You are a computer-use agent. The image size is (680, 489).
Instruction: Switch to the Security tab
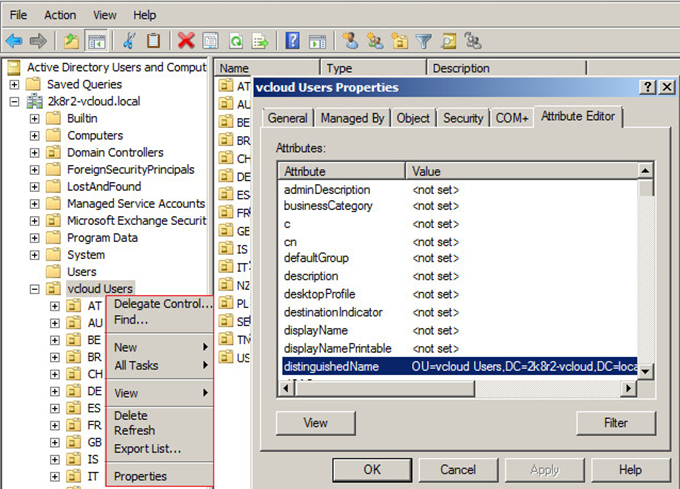coord(463,118)
